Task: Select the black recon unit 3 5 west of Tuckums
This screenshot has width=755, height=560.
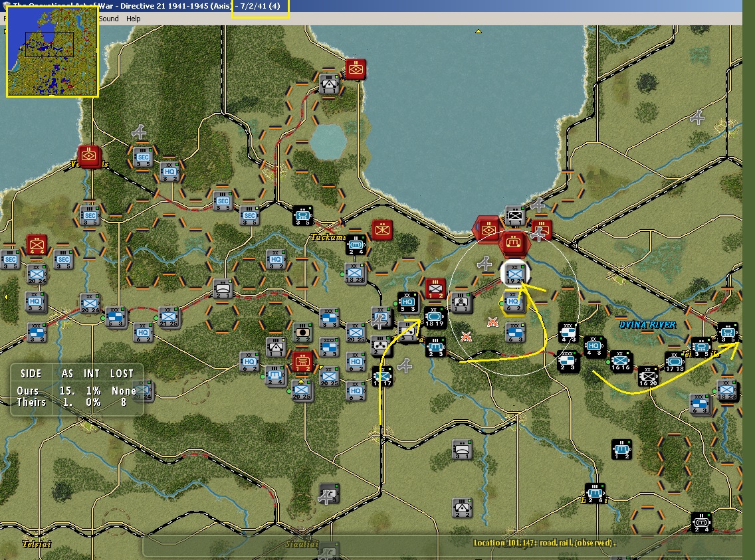Action: (303, 215)
